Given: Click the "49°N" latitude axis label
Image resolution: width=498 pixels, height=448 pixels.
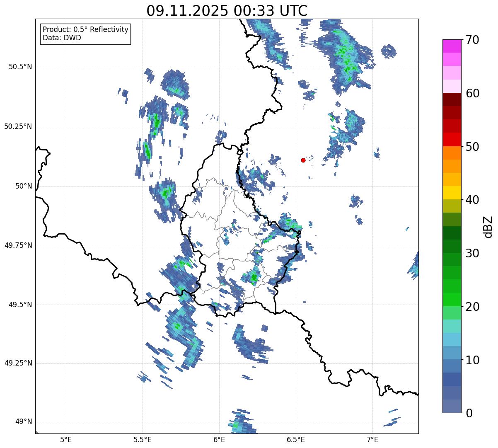Looking at the screenshot, I should coord(23,422).
